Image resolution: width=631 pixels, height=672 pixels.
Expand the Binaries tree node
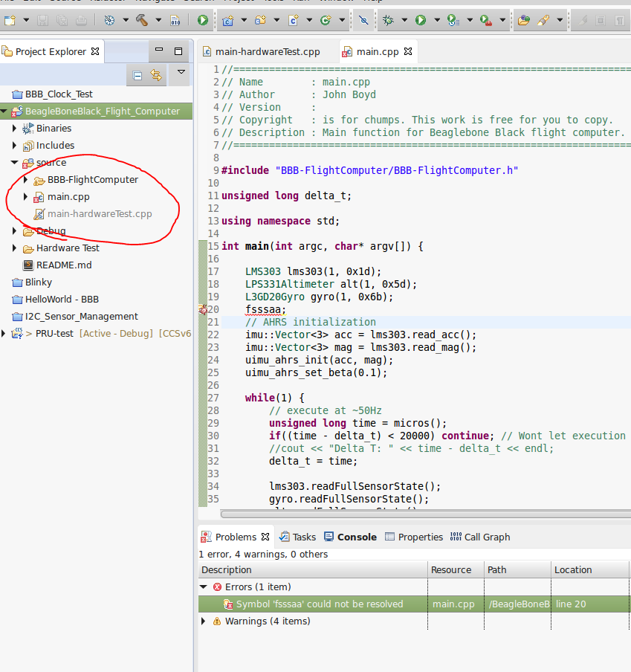coord(14,128)
